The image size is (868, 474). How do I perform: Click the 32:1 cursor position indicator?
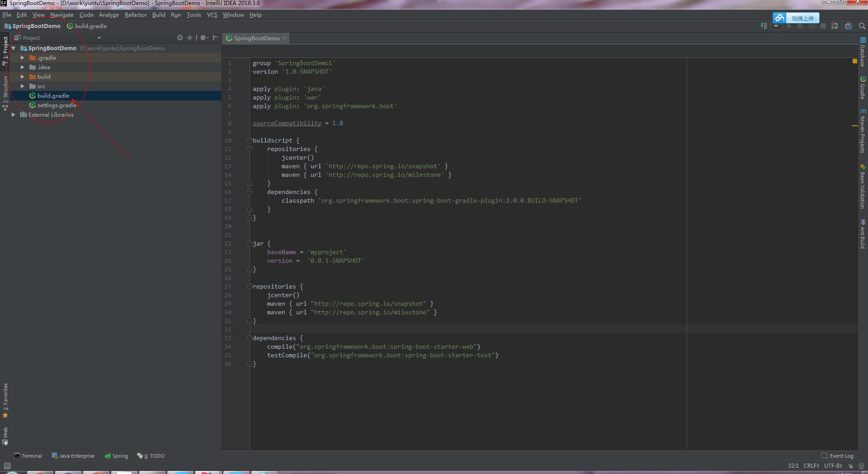point(793,466)
